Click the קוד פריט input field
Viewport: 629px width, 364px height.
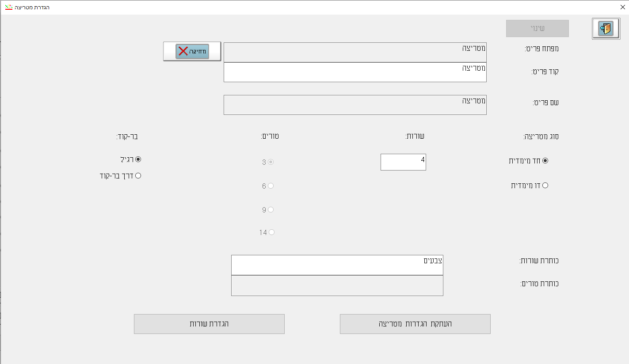pyautogui.click(x=355, y=72)
